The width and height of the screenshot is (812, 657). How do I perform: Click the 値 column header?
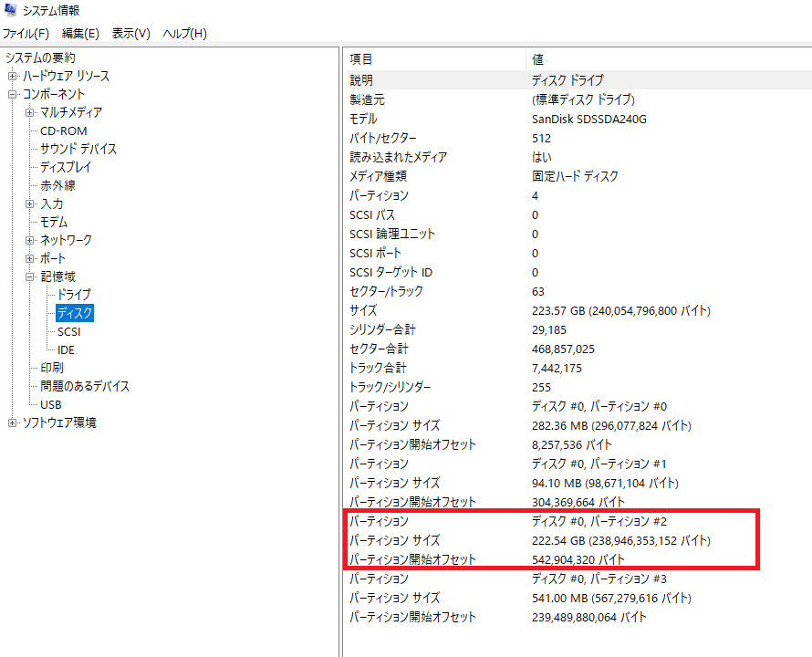666,59
